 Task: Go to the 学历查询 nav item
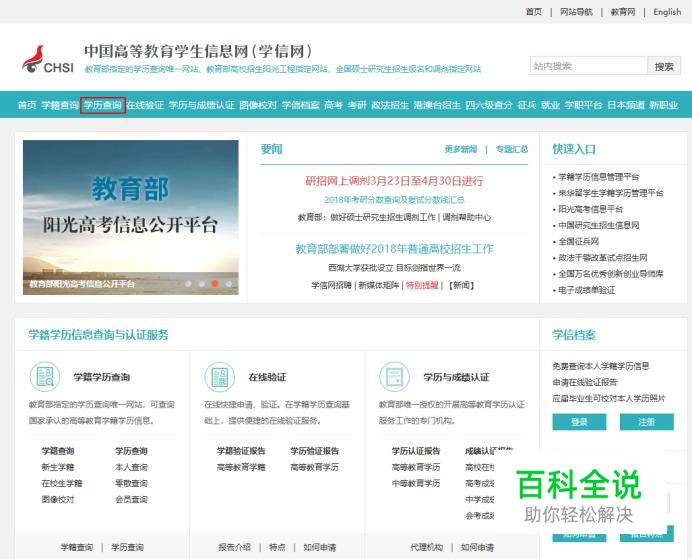pos(102,105)
